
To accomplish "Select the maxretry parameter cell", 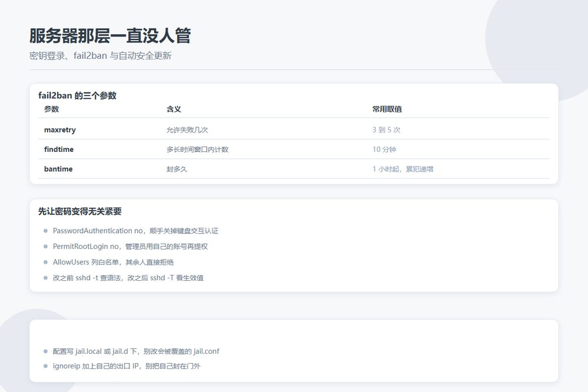I will (60, 130).
